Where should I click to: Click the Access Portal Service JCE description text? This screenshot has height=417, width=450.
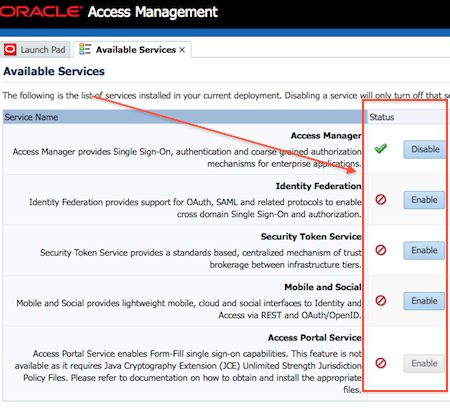pos(188,372)
